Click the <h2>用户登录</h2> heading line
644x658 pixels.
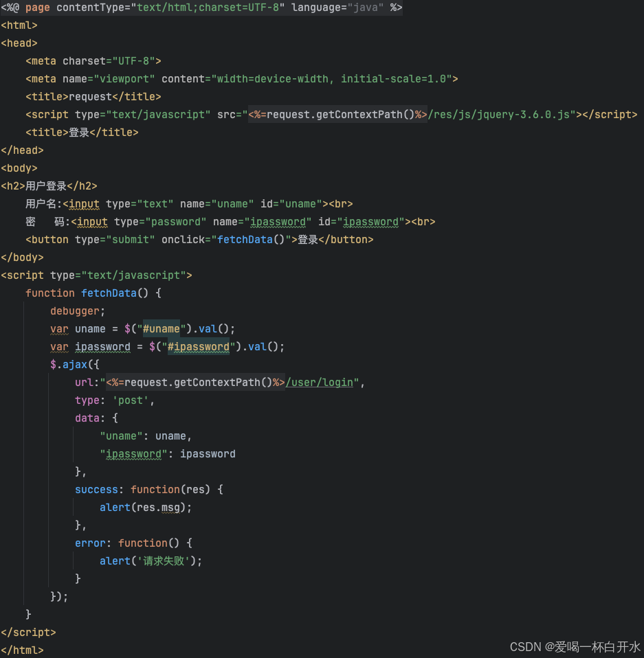click(49, 186)
